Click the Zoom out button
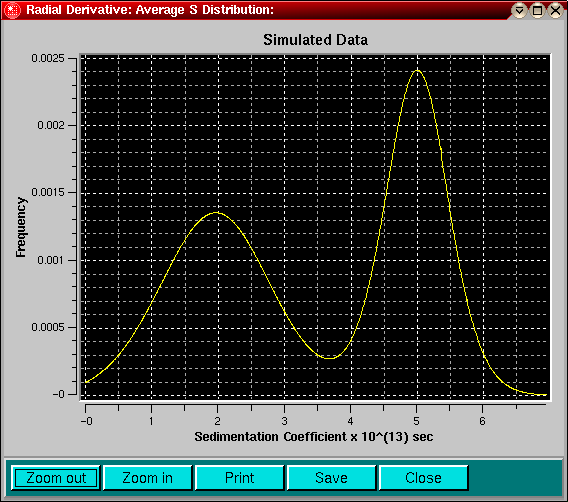Viewport: 568px width, 502px height. (56, 478)
